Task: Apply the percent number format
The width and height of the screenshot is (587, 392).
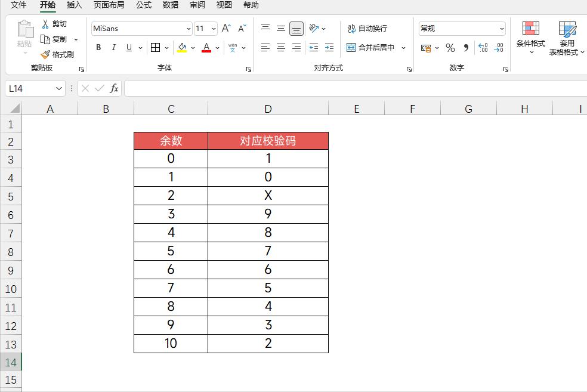Action: [450, 48]
